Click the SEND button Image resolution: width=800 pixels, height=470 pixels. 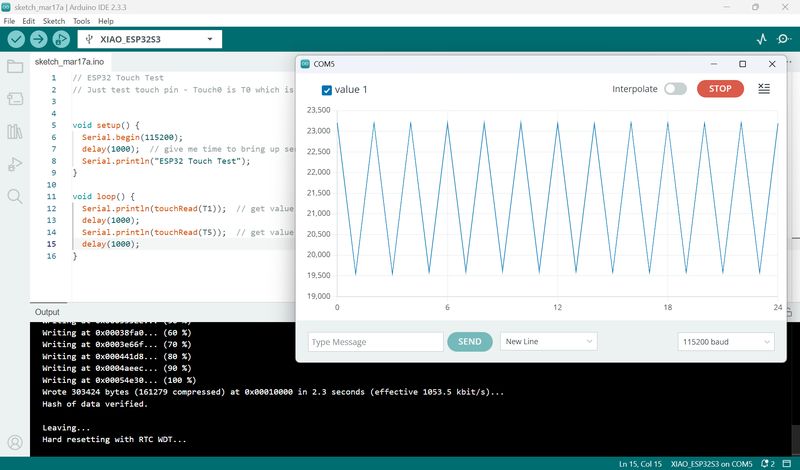[469, 341]
